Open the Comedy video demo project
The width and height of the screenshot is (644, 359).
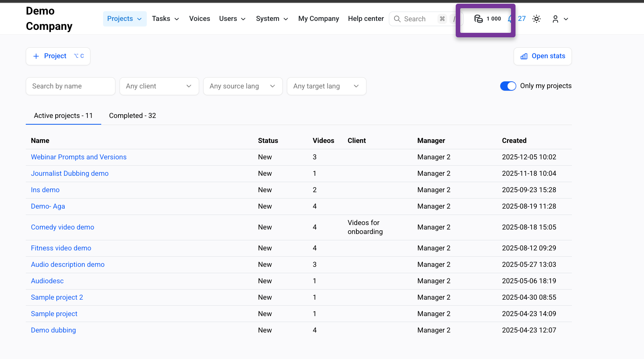point(62,227)
